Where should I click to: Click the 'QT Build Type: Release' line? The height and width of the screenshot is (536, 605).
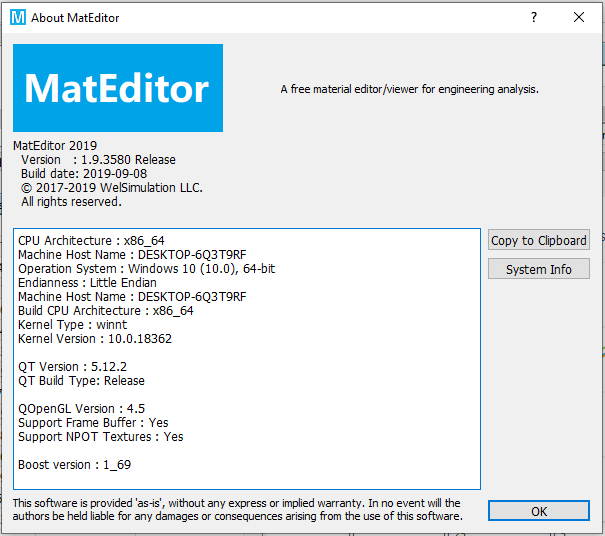tap(81, 380)
